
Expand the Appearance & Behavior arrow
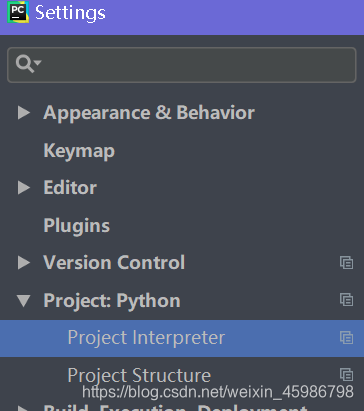24,113
